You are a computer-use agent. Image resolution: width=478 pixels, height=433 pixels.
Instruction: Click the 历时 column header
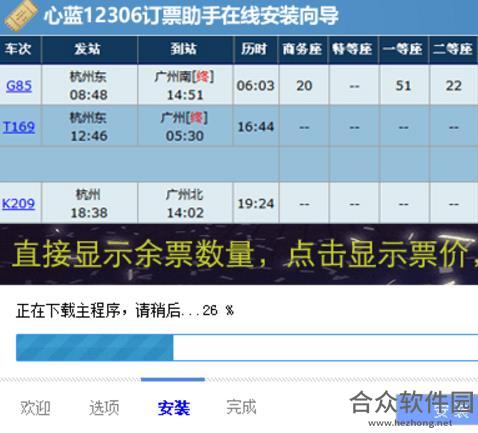255,49
